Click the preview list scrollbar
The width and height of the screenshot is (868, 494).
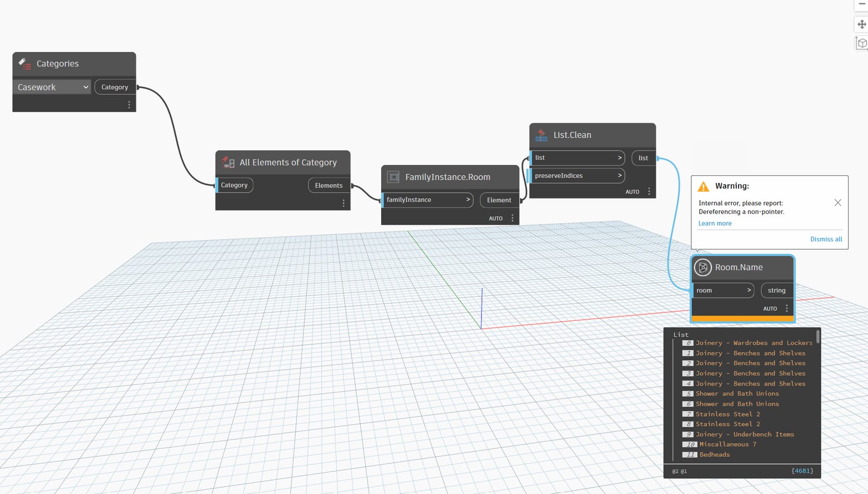[817, 337]
